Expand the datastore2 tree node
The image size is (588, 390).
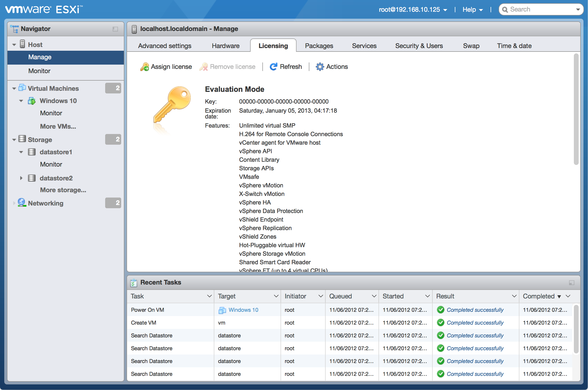pos(21,178)
